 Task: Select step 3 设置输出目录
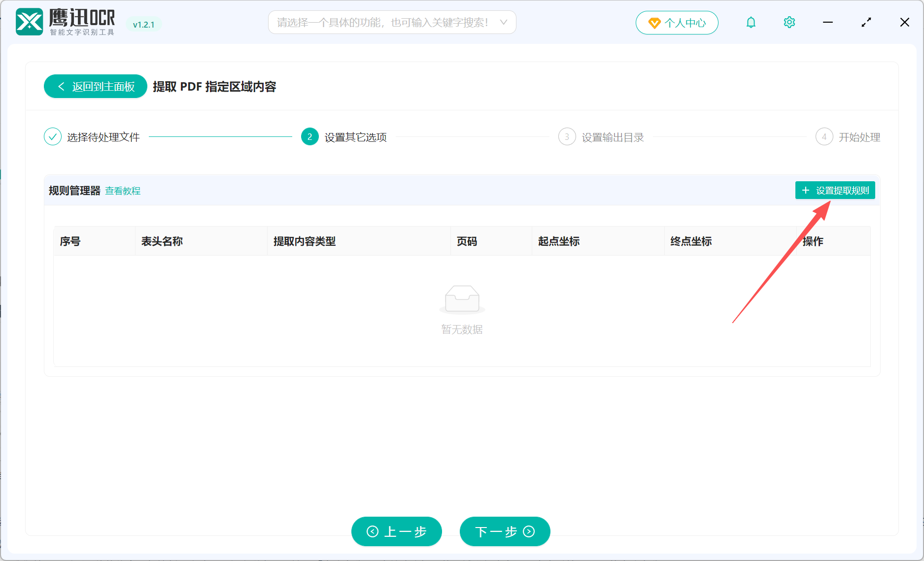point(601,137)
